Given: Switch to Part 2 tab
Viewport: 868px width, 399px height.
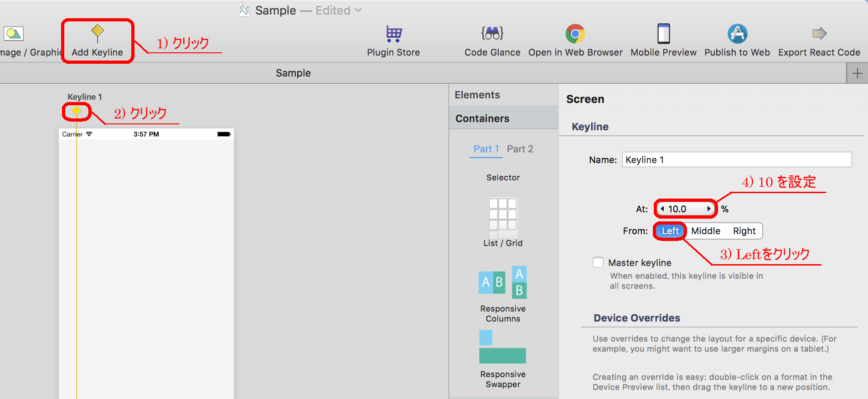Looking at the screenshot, I should (520, 149).
